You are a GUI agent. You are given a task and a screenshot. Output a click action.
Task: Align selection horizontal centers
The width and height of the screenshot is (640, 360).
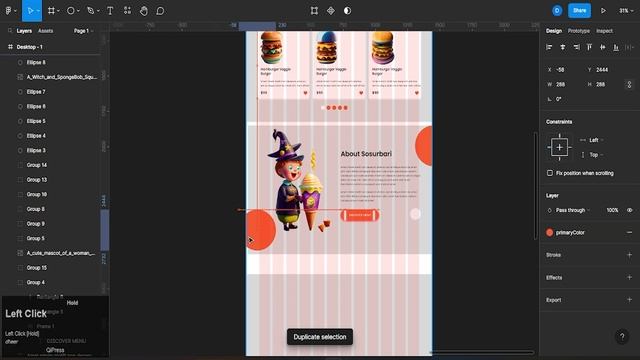[563, 47]
